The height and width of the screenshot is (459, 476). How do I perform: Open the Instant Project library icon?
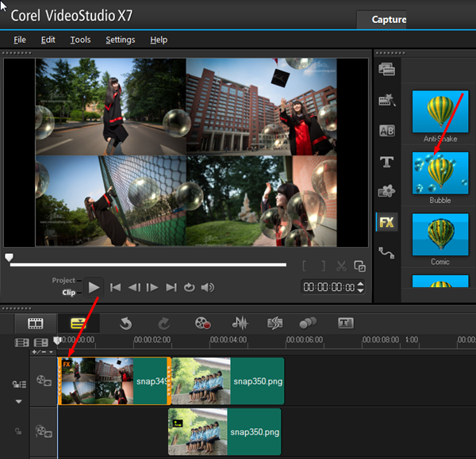click(x=387, y=101)
